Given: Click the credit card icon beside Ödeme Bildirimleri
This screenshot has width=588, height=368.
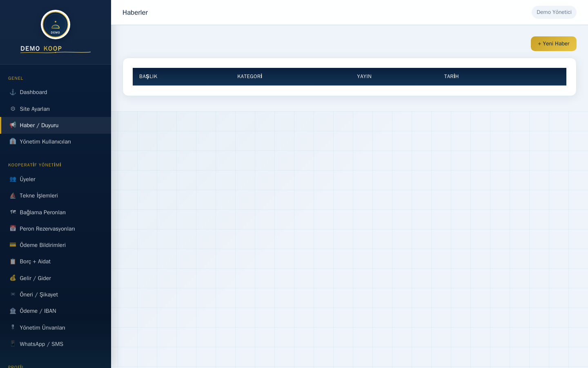Looking at the screenshot, I should coord(13,245).
